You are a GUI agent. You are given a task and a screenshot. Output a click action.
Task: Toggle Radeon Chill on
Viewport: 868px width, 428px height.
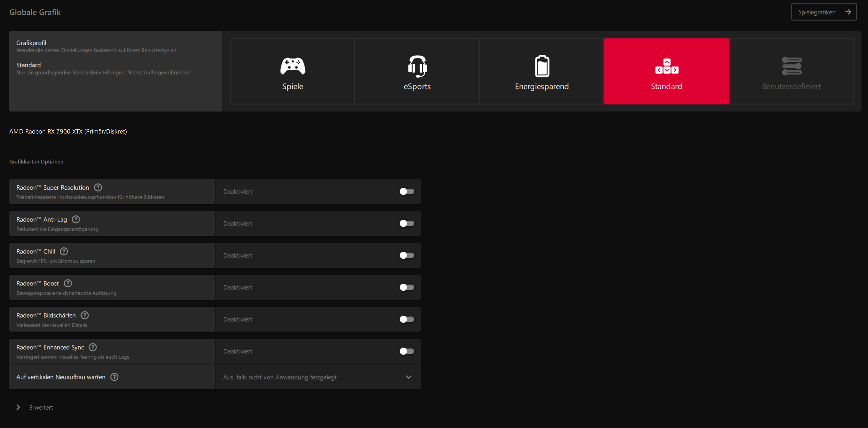[x=406, y=256]
